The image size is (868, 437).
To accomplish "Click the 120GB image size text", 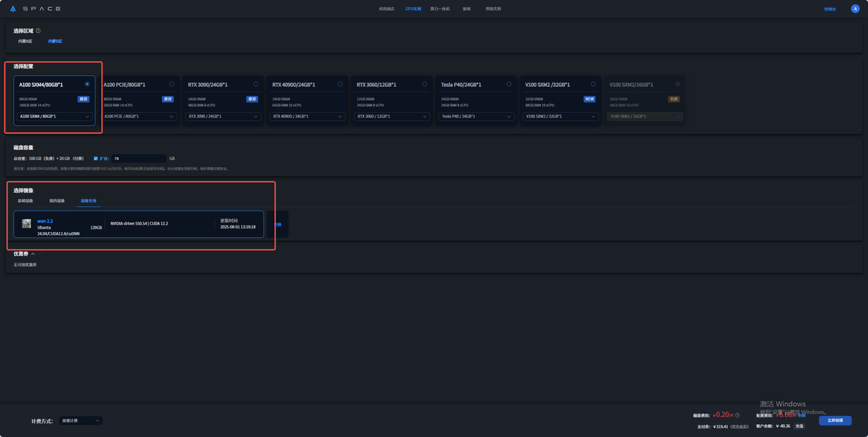I will click(x=96, y=228).
